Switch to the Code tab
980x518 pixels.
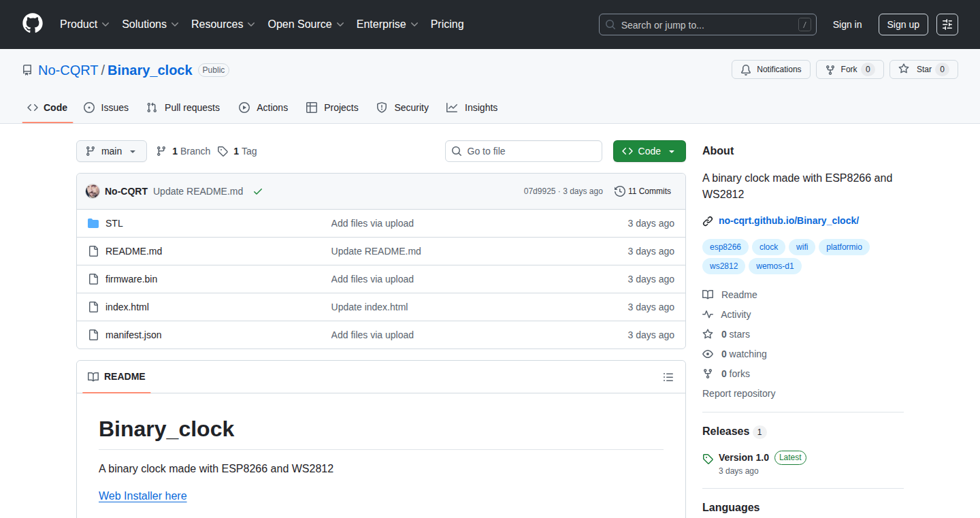coord(48,108)
